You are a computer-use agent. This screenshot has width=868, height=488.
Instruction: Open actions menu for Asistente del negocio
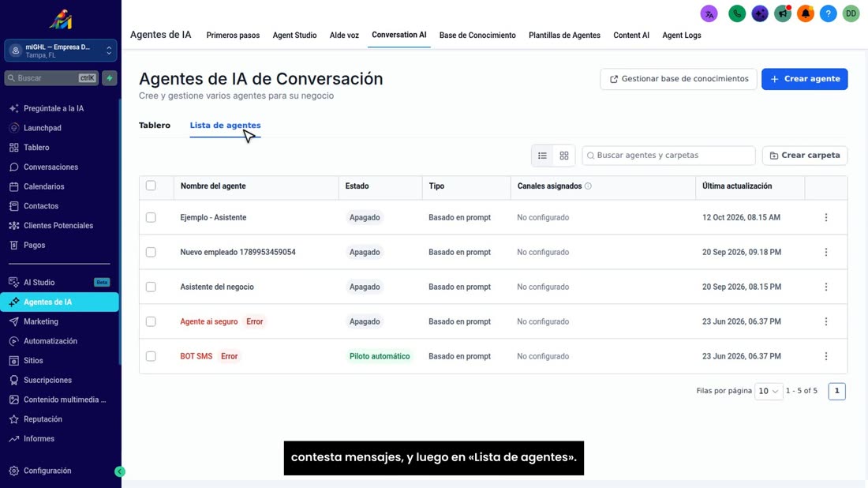click(x=826, y=287)
